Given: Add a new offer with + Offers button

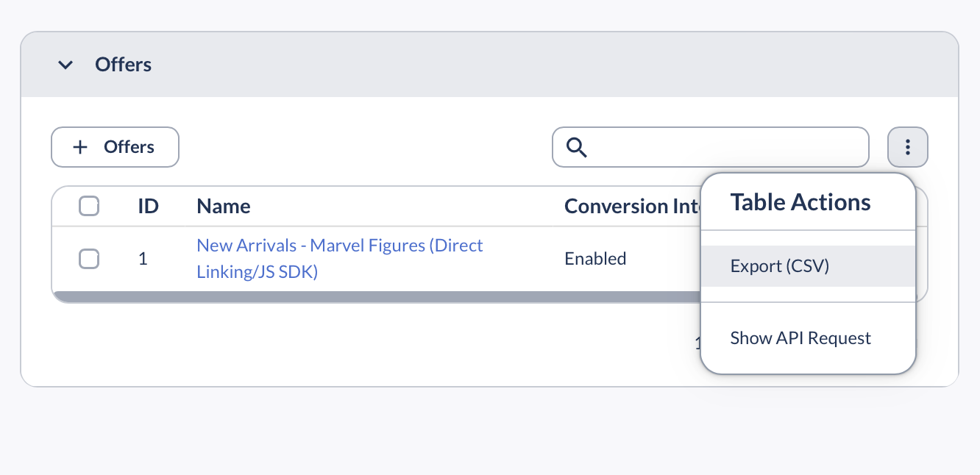Looking at the screenshot, I should (115, 147).
